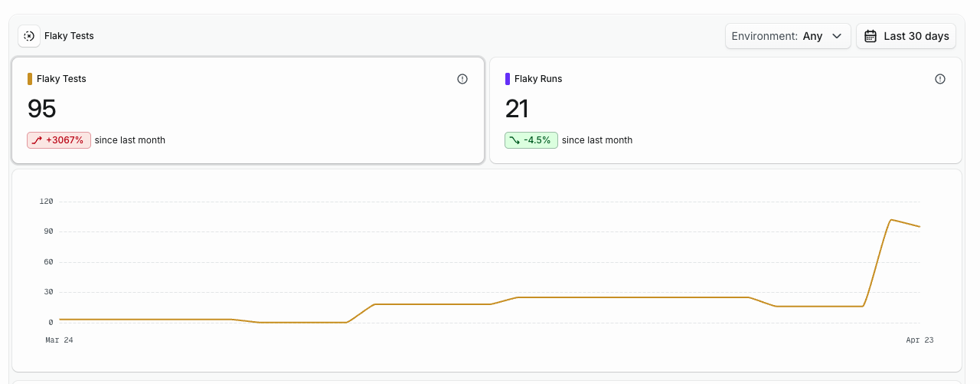Click the info icon on Flaky Runs card
Screen dimensions: 980x384
click(x=940, y=79)
